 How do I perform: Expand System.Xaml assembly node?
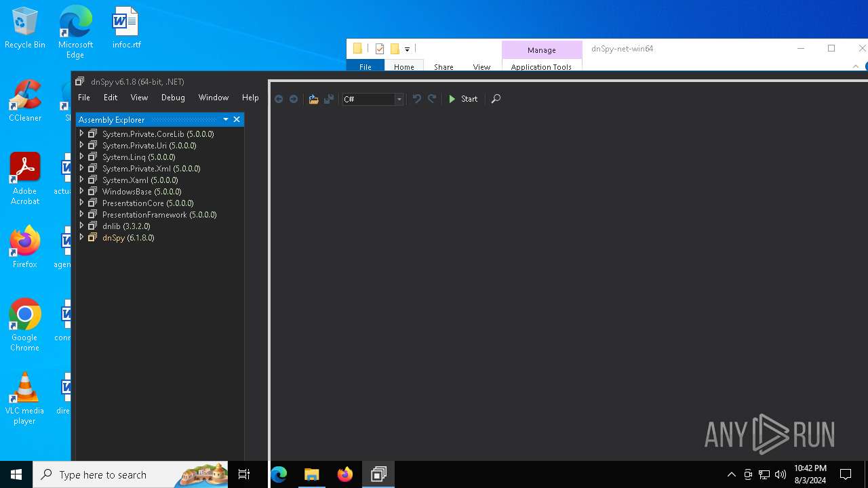[81, 180]
